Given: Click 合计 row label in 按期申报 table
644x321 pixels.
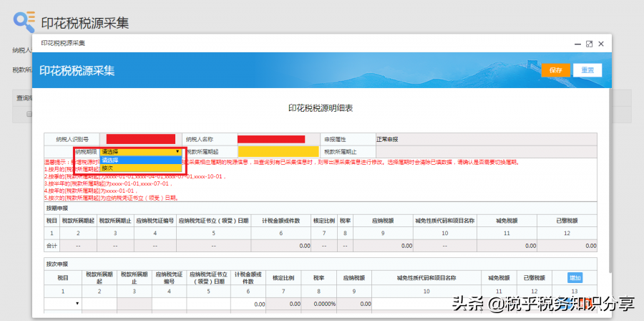Looking at the screenshot, I should pyautogui.click(x=52, y=246).
